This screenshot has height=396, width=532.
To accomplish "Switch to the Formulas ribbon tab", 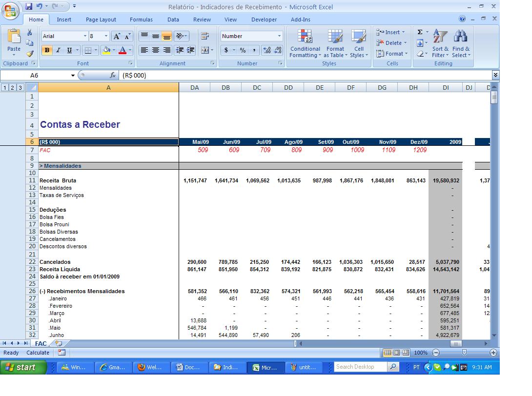I will tap(141, 20).
